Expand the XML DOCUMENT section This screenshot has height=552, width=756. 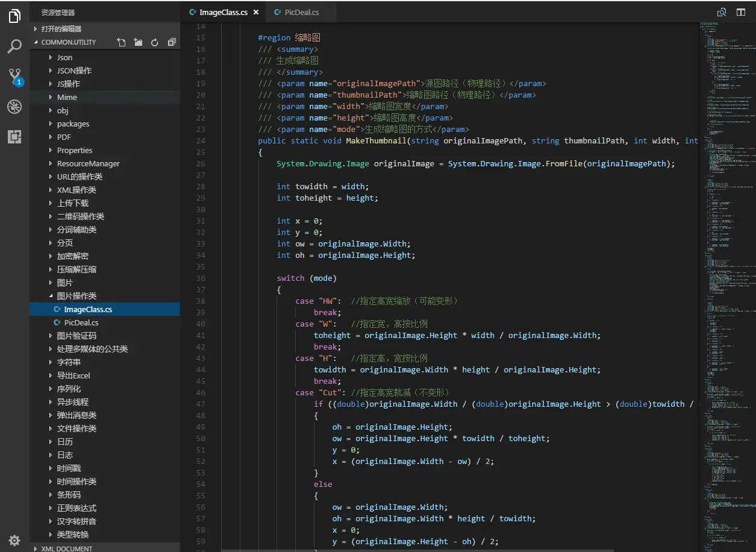[66, 548]
